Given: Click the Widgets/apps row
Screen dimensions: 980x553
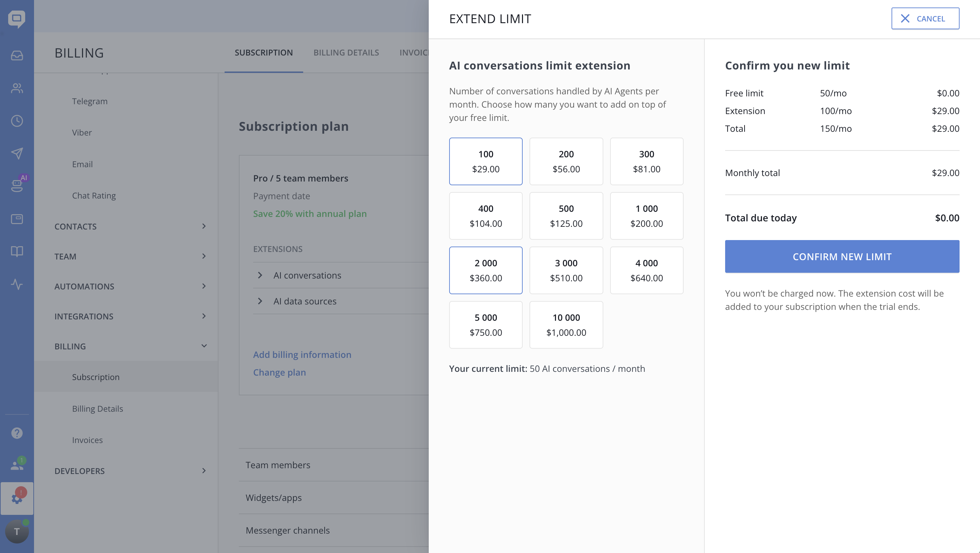Looking at the screenshot, I should 333,498.
